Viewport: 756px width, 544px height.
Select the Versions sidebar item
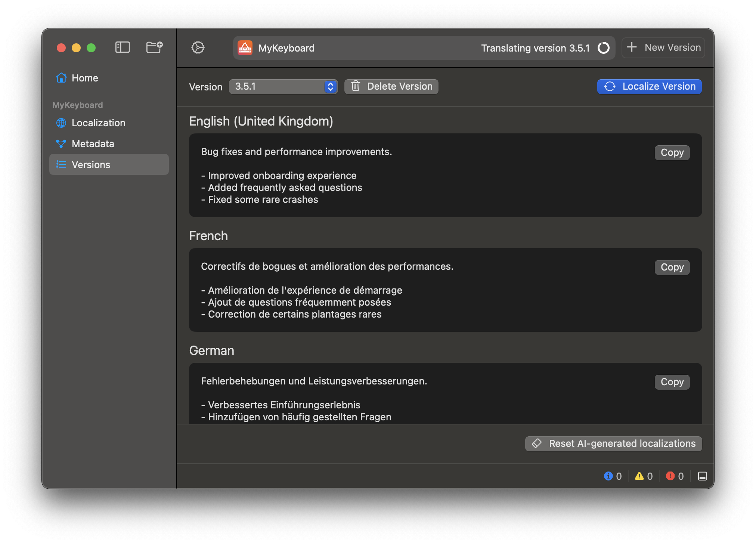pos(91,165)
